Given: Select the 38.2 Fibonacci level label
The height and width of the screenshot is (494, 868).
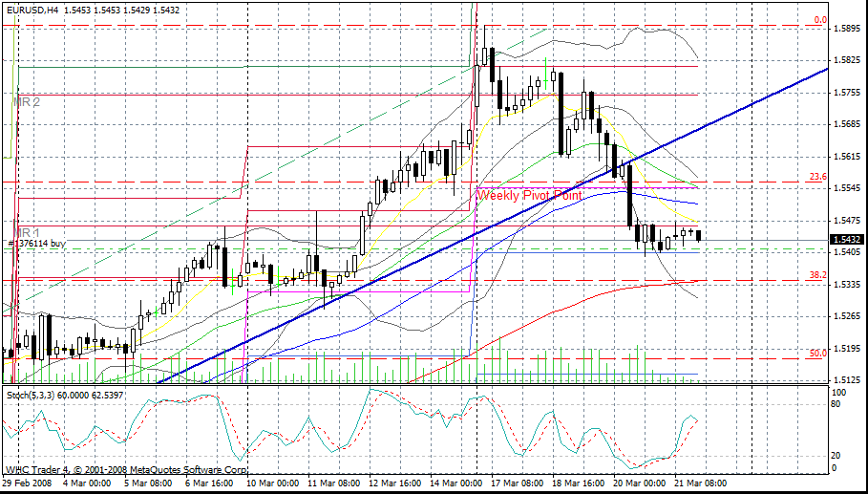Looking at the screenshot, I should tap(817, 275).
